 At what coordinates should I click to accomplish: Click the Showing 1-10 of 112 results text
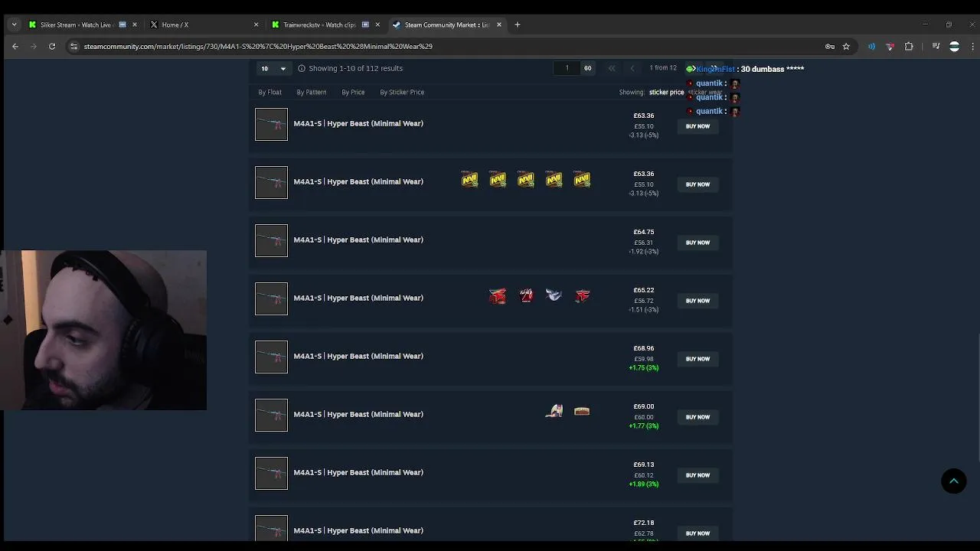356,68
